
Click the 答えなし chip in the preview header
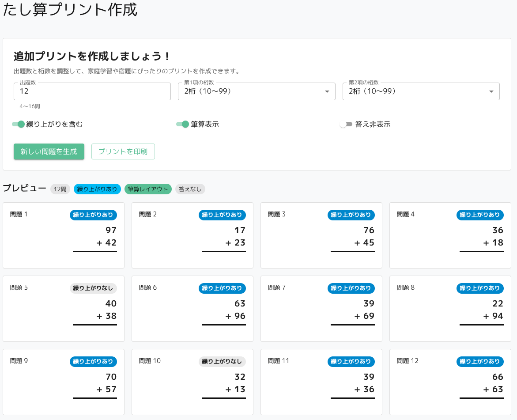tap(190, 189)
